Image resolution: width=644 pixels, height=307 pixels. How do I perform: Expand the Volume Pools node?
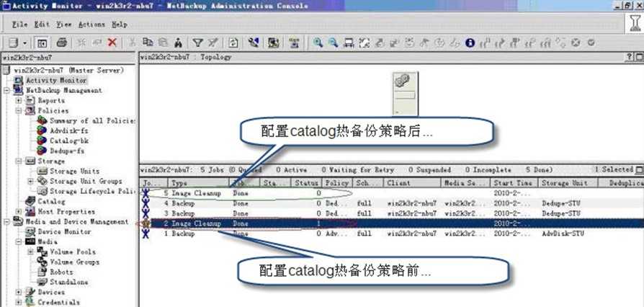pos(31,252)
